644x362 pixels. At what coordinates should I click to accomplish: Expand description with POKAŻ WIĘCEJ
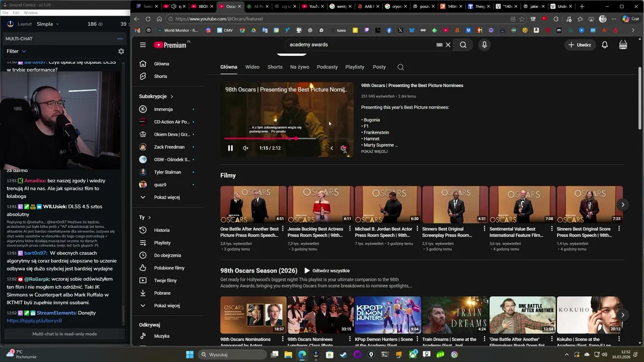coord(374,151)
